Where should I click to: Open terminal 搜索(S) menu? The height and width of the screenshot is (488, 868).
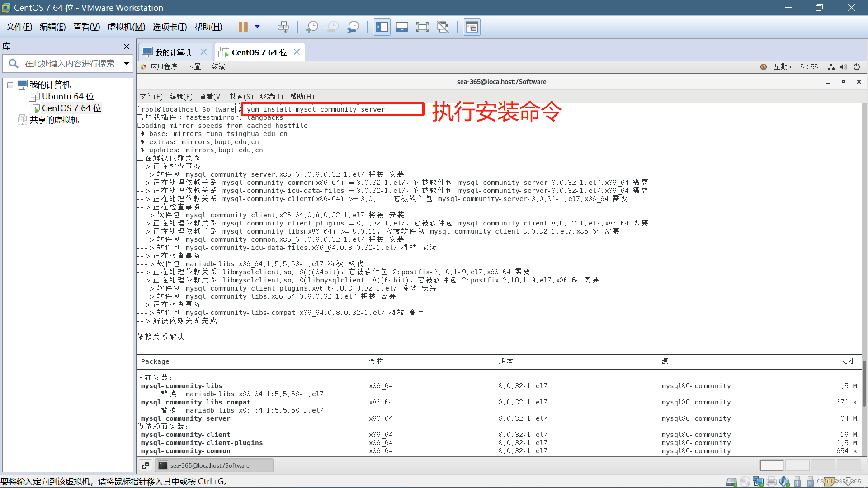(x=241, y=97)
